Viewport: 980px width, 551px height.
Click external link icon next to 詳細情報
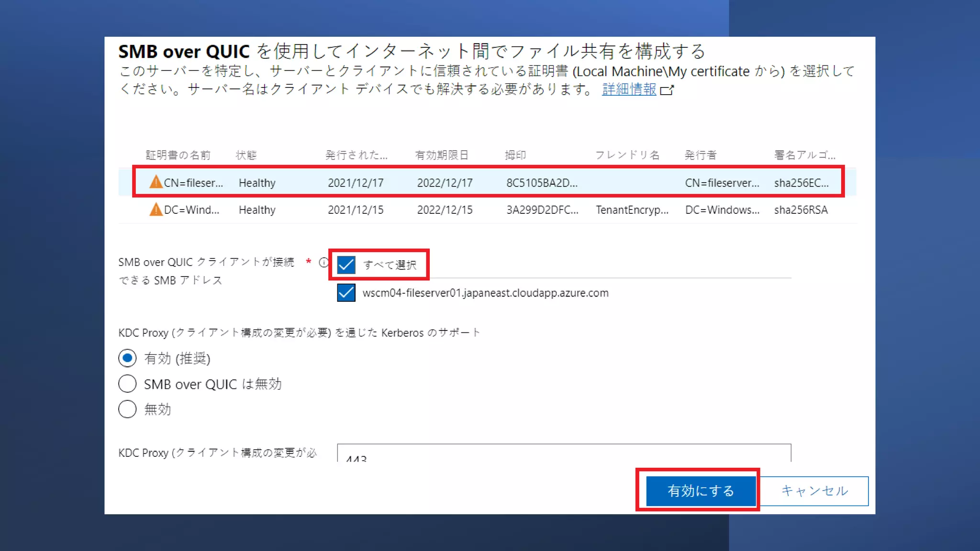point(667,90)
